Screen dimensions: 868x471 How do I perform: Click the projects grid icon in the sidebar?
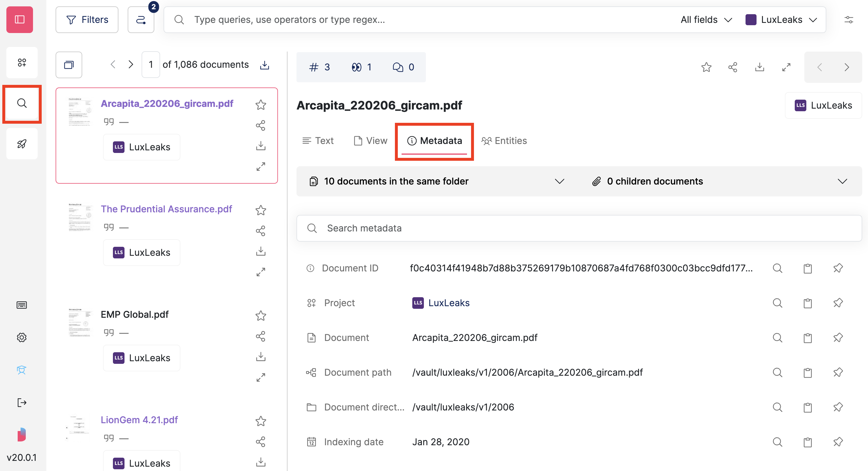click(x=21, y=62)
